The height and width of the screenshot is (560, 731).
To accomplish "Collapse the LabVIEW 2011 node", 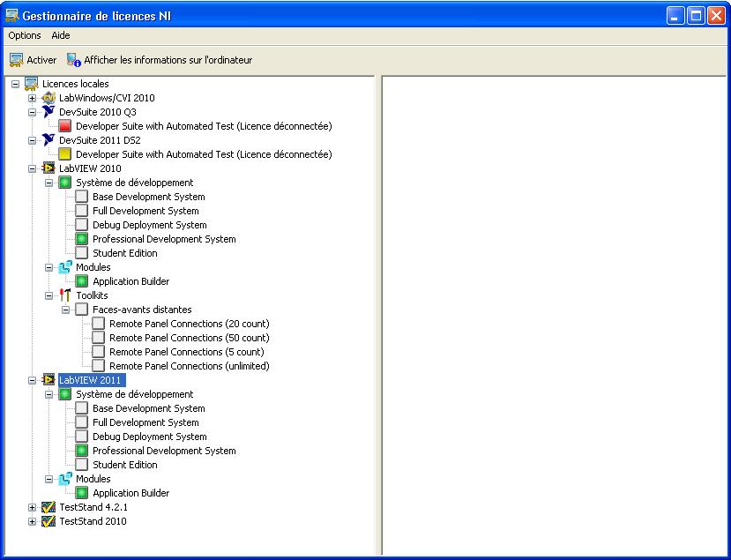I will tap(32, 380).
